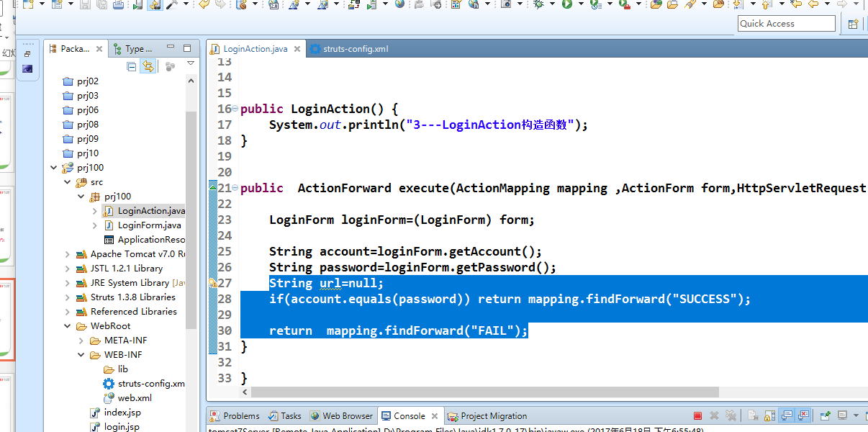Viewport: 868px width, 432px height.
Task: Select JSTL 1.2.1 Library entry
Action: (119, 269)
